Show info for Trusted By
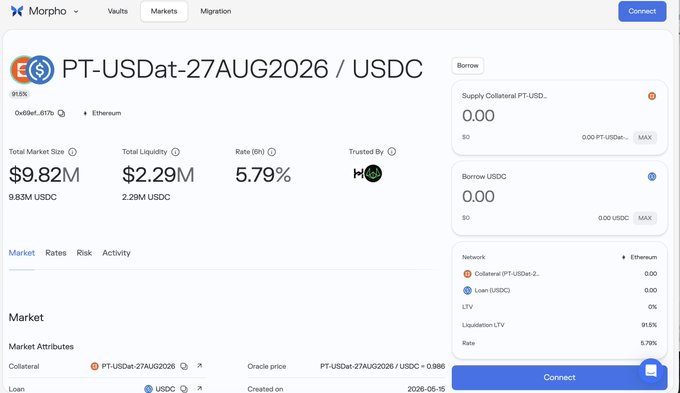The width and height of the screenshot is (680, 393). coord(392,151)
